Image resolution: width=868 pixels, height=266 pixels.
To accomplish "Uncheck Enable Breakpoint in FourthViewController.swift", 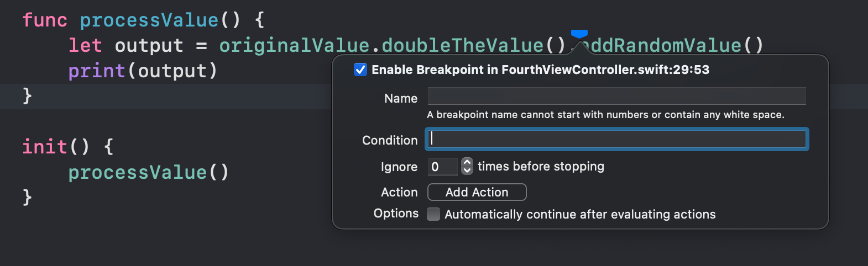I will pyautogui.click(x=360, y=70).
